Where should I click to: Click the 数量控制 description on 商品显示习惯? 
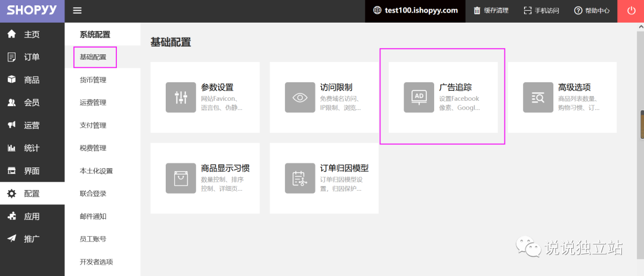[x=222, y=184]
